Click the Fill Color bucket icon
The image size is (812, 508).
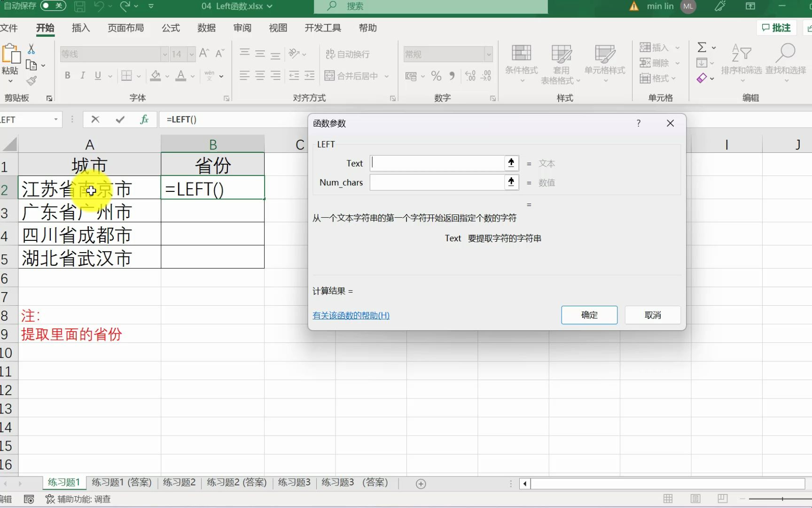[156, 75]
